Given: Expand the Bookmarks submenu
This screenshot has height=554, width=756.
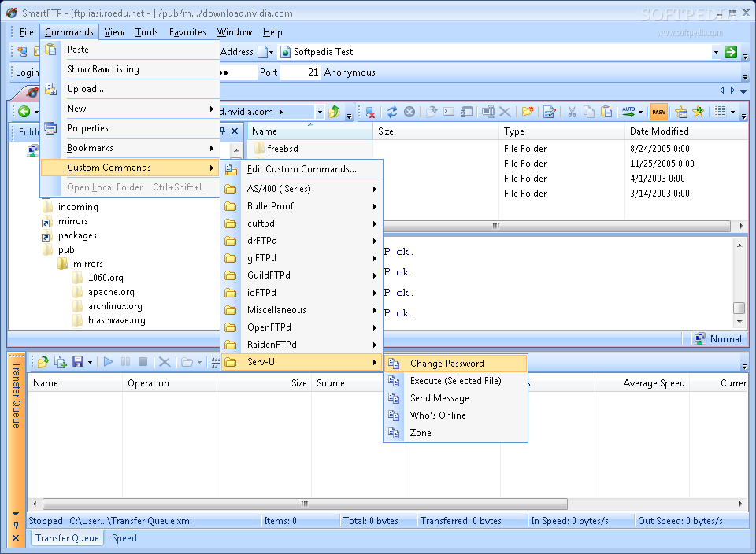Looking at the screenshot, I should click(130, 149).
